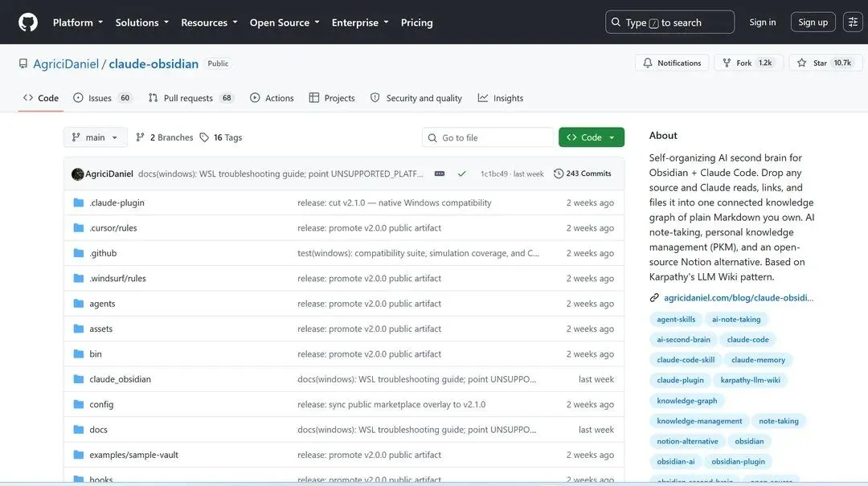This screenshot has height=486, width=868.
Task: Click the agent-skills topic tag
Action: (676, 320)
